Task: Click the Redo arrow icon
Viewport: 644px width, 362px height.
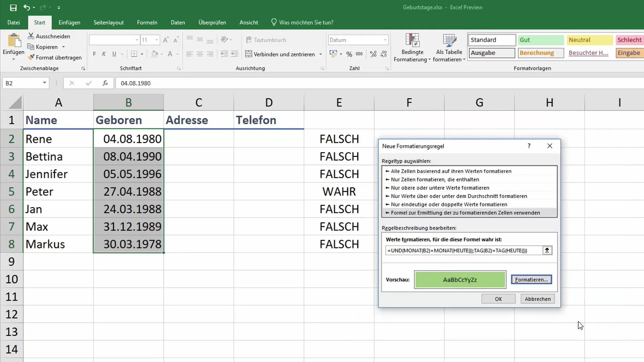Action: (43, 7)
